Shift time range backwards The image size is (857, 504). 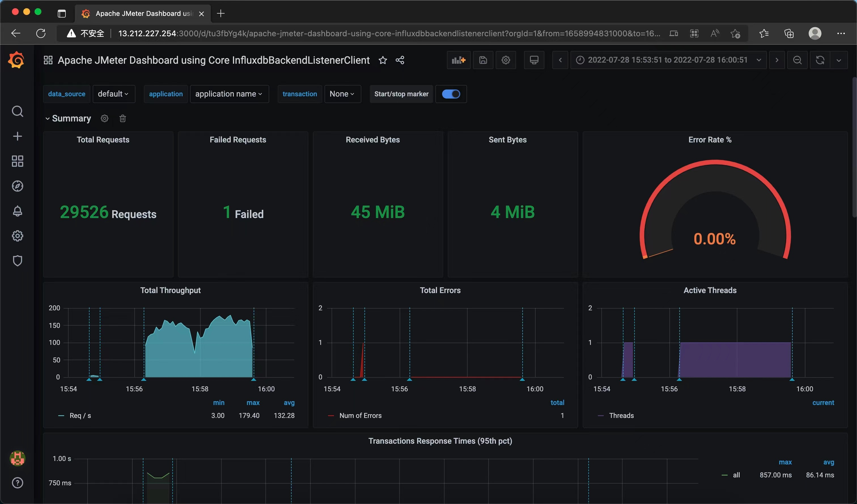tap(560, 60)
